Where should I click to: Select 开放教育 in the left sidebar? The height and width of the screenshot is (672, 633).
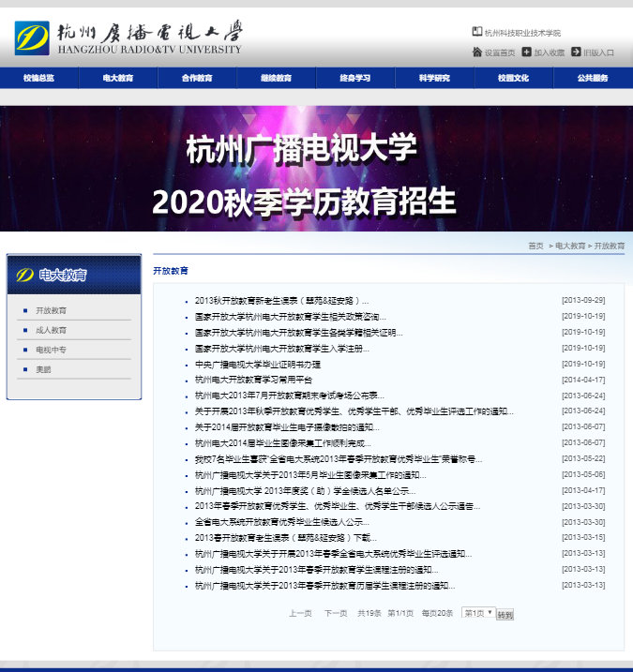(x=51, y=310)
